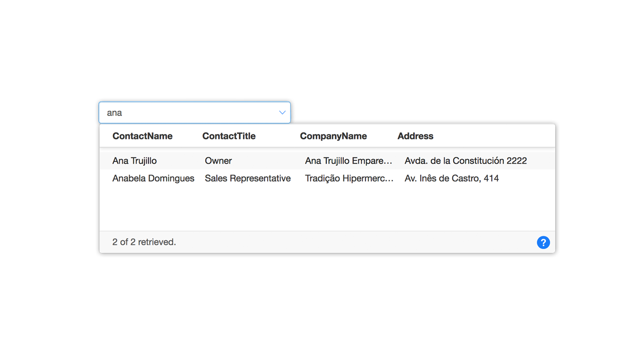
Task: Click the "2 of 2 retrieved." status text
Action: click(x=144, y=242)
